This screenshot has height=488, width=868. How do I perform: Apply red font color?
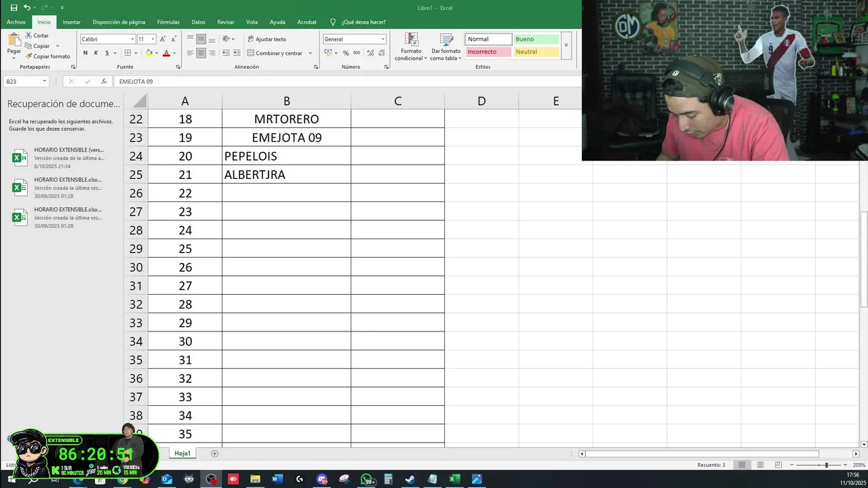[x=166, y=53]
